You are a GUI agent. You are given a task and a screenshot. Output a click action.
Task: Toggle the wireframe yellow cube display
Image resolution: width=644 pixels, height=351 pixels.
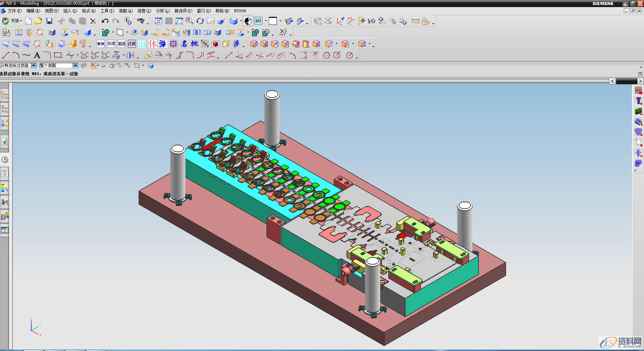(226, 44)
